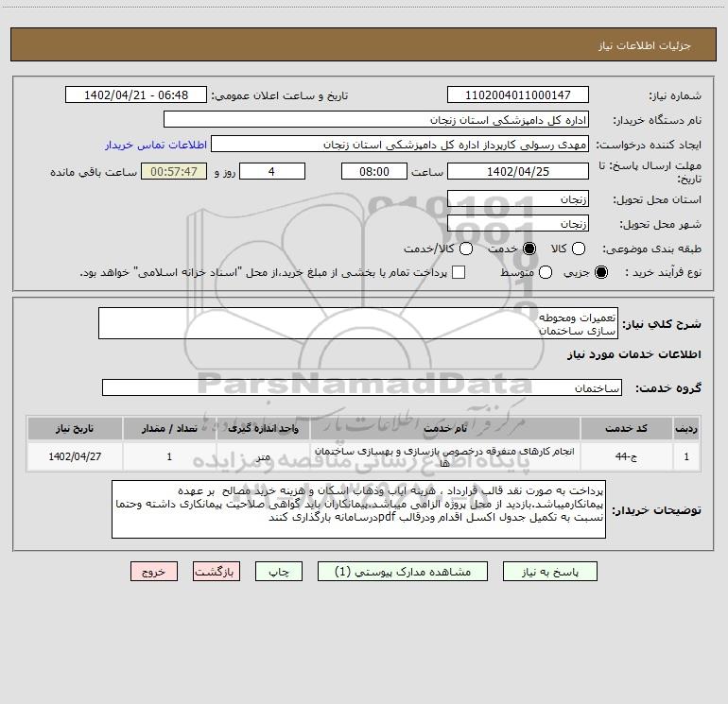This screenshot has width=728, height=704.
Task: Click the buyer notes text area
Action: tap(358, 509)
